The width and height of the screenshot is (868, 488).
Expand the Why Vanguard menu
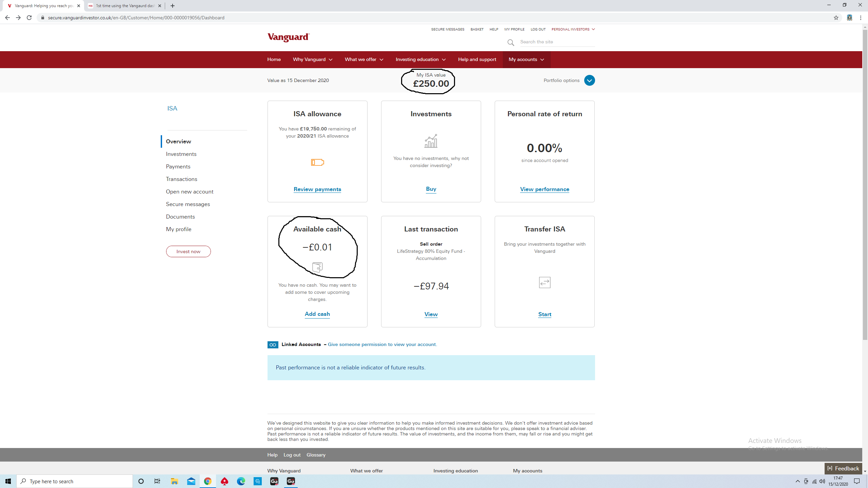[x=313, y=60]
